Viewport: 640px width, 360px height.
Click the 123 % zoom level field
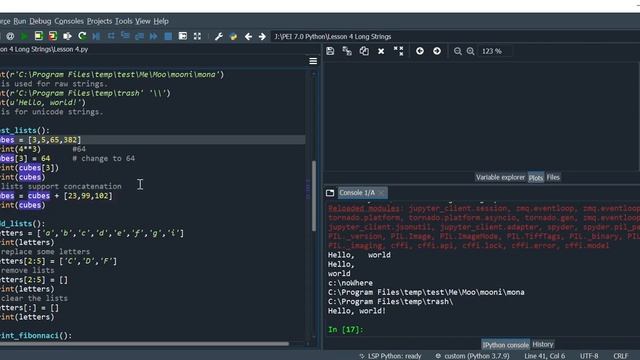(x=495, y=51)
